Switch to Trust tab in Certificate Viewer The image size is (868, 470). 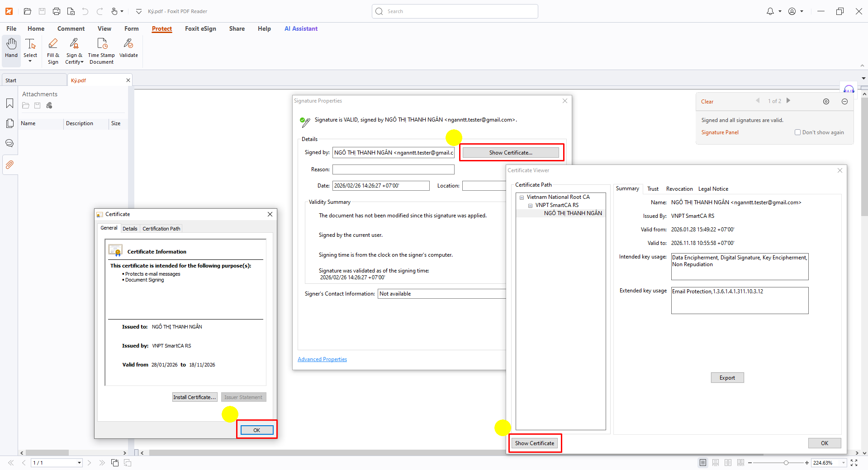click(x=653, y=189)
